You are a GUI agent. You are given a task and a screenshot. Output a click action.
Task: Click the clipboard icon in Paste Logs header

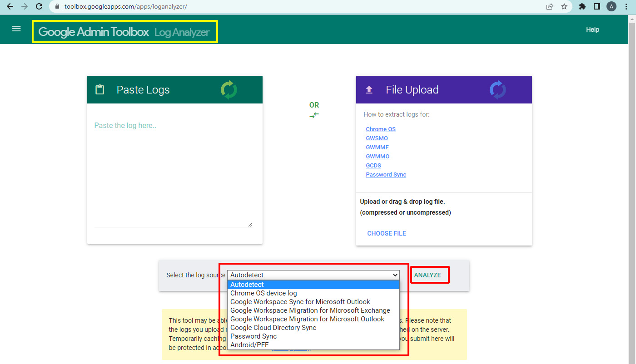pyautogui.click(x=100, y=89)
